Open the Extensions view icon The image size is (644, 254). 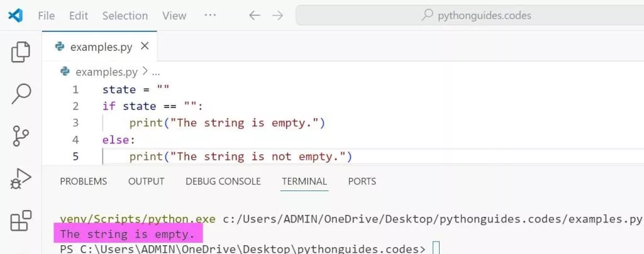tap(21, 221)
